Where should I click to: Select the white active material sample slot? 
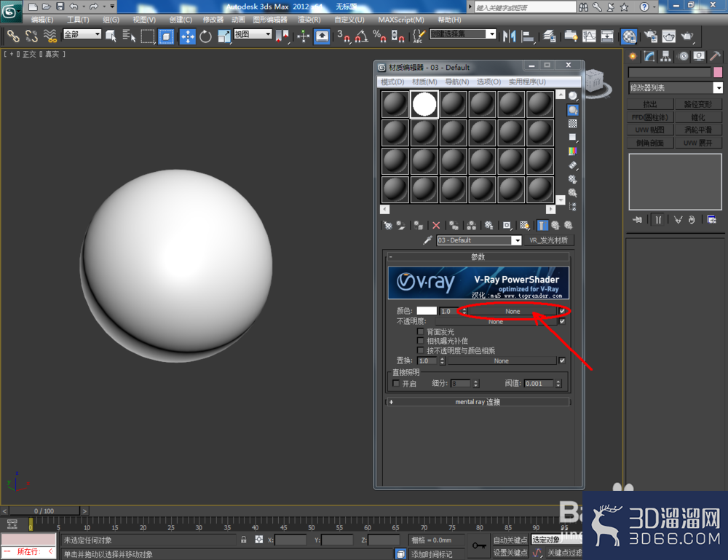[x=424, y=104]
